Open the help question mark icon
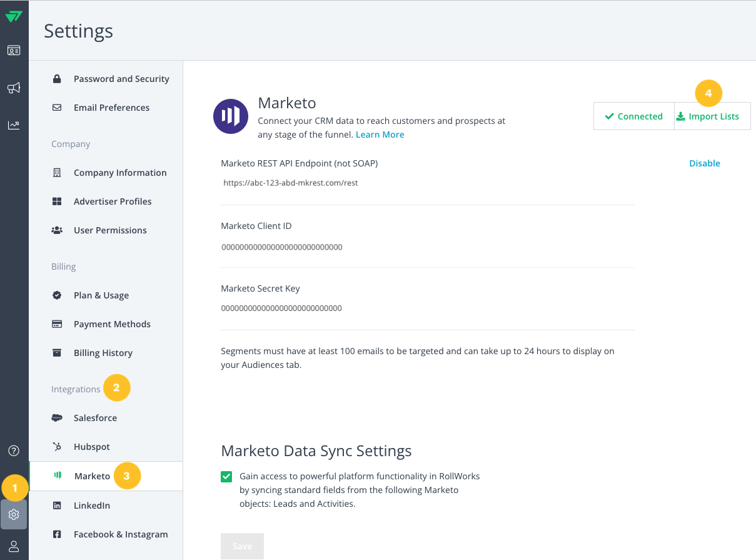 tap(14, 451)
